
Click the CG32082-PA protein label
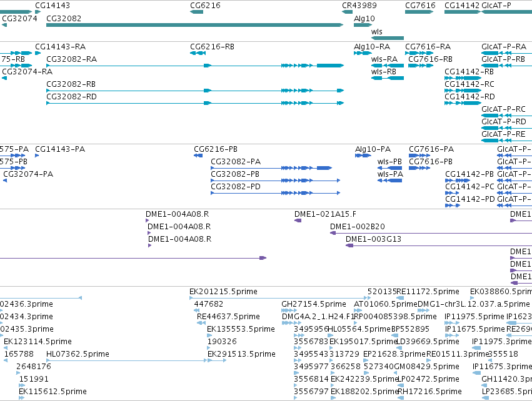pos(236,162)
